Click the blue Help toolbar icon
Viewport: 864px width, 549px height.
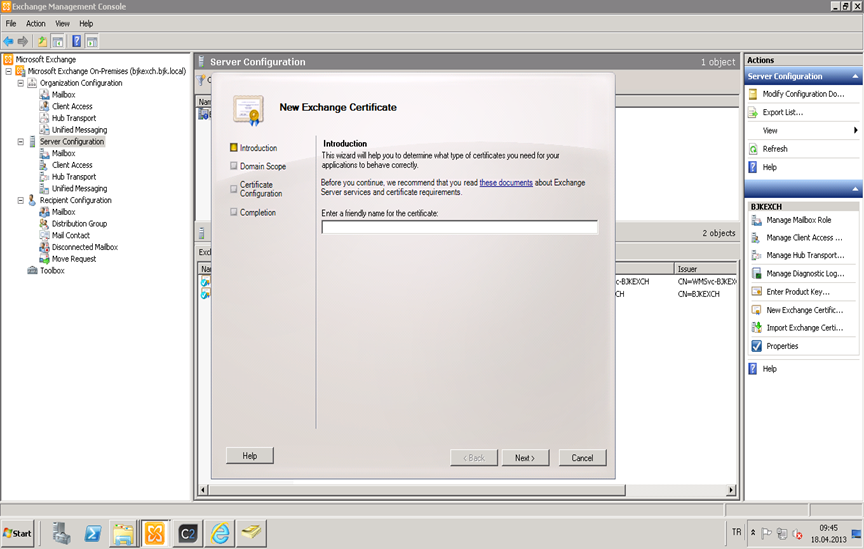pyautogui.click(x=77, y=41)
